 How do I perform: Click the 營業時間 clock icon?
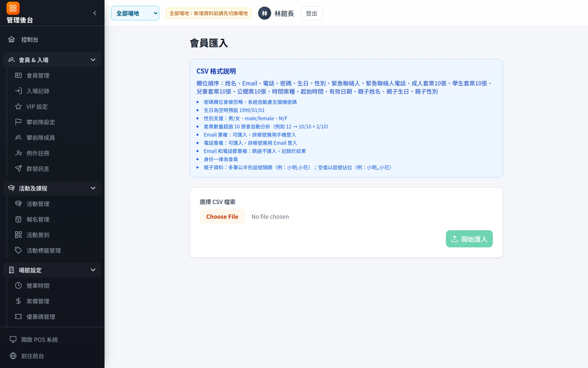click(x=18, y=285)
